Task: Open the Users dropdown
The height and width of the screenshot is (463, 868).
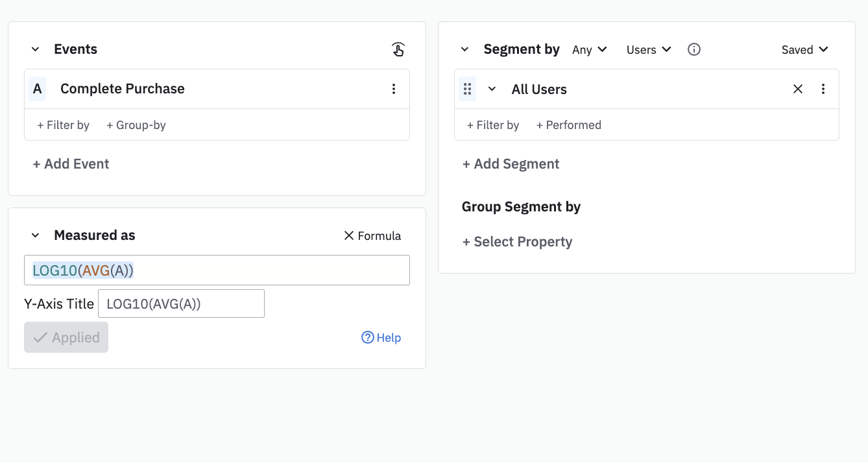Action: [648, 49]
